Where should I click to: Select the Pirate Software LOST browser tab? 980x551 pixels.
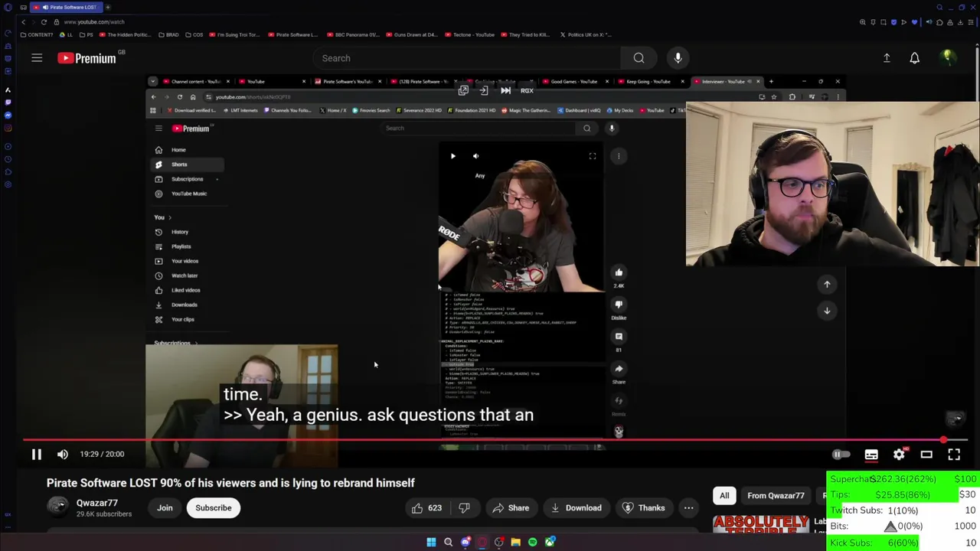[x=67, y=7]
